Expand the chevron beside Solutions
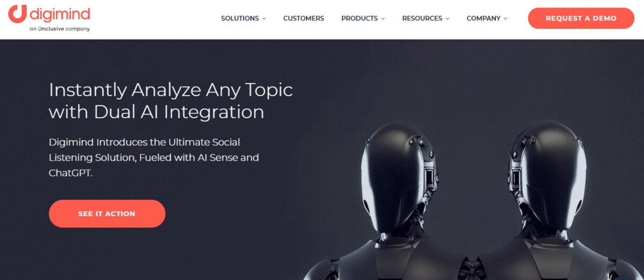The height and width of the screenshot is (280, 644). [x=264, y=18]
